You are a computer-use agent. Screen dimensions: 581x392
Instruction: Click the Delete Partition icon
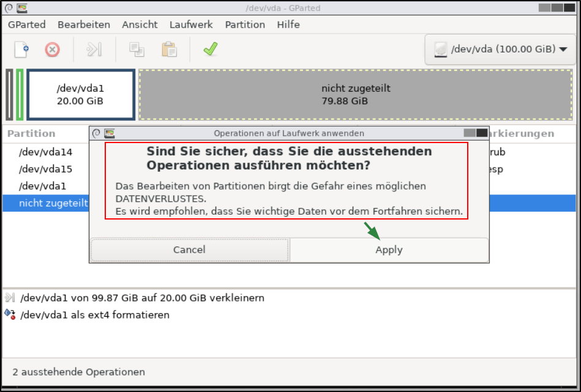tap(52, 49)
